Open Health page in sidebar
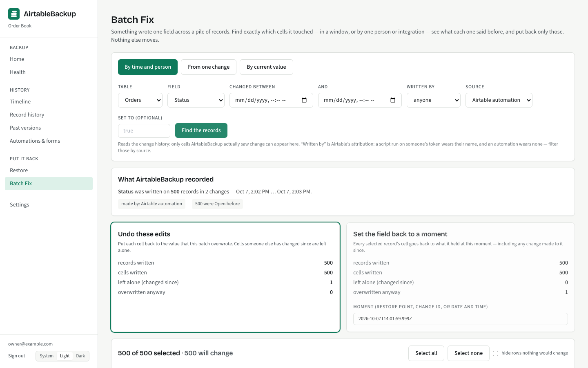 pos(49,72)
